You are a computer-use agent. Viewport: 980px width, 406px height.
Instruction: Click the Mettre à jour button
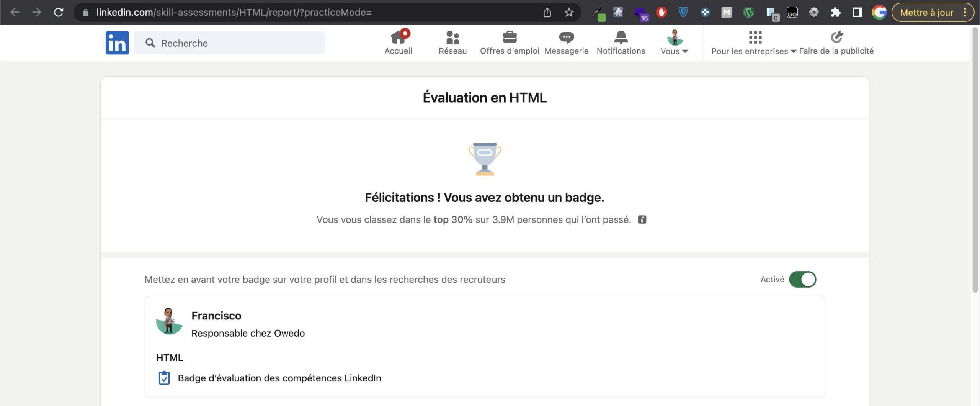926,13
